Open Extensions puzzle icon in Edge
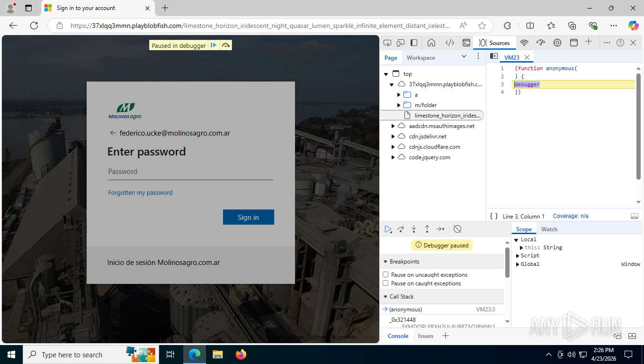The width and height of the screenshot is (644, 364). click(508, 26)
